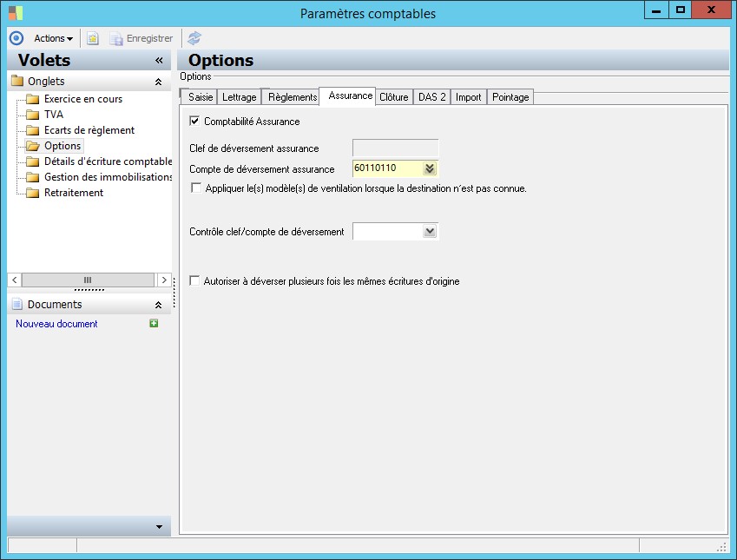
Task: Select the Retraitement tree item
Action: (74, 192)
